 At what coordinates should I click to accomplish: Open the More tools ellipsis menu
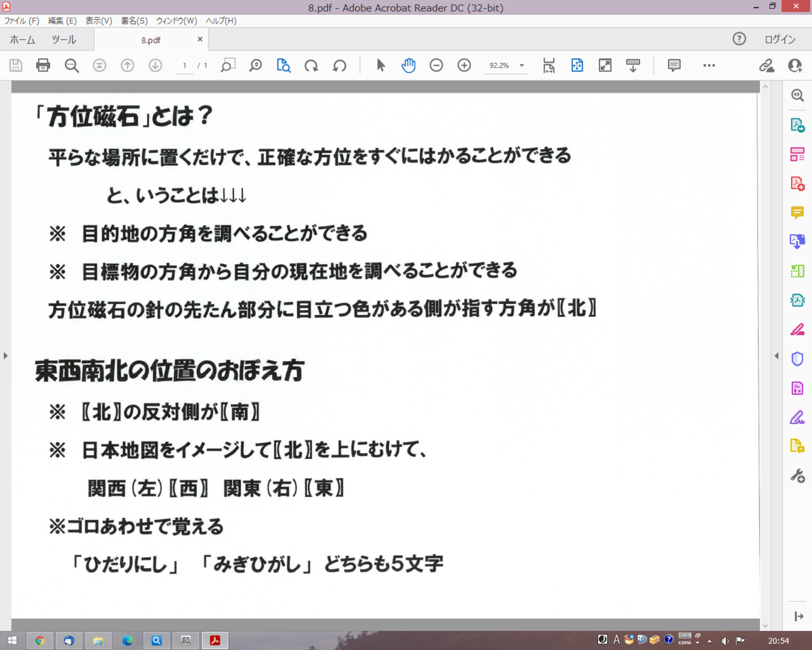[x=709, y=66]
